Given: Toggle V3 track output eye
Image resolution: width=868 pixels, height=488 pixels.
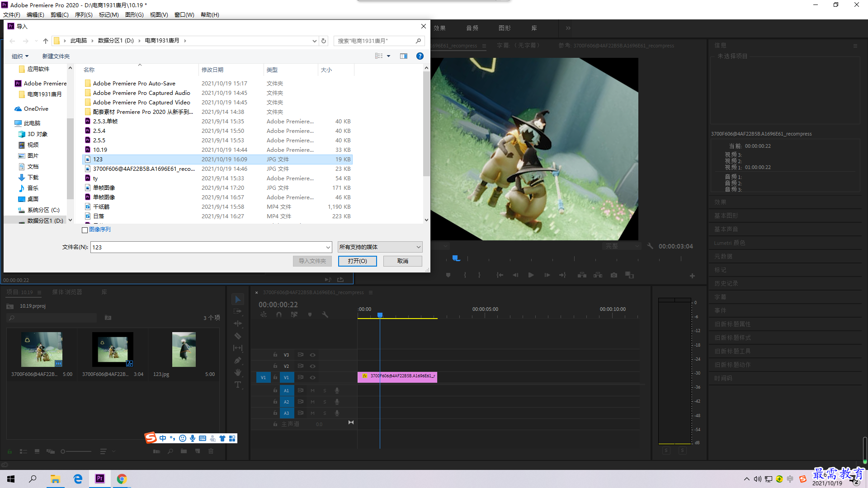Looking at the screenshot, I should coord(312,355).
